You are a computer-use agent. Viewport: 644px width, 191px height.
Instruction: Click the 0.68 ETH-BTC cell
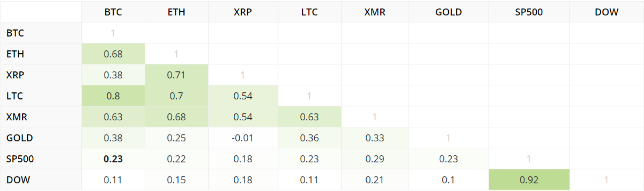pos(113,54)
